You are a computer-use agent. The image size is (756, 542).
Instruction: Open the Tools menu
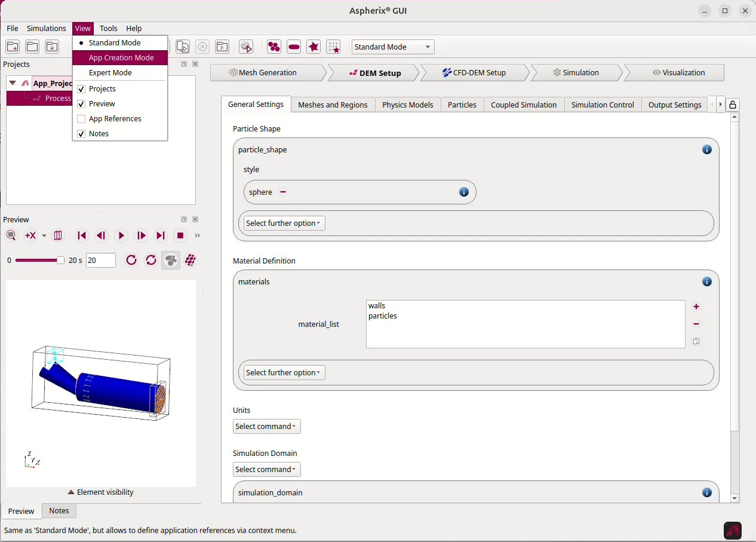point(109,28)
